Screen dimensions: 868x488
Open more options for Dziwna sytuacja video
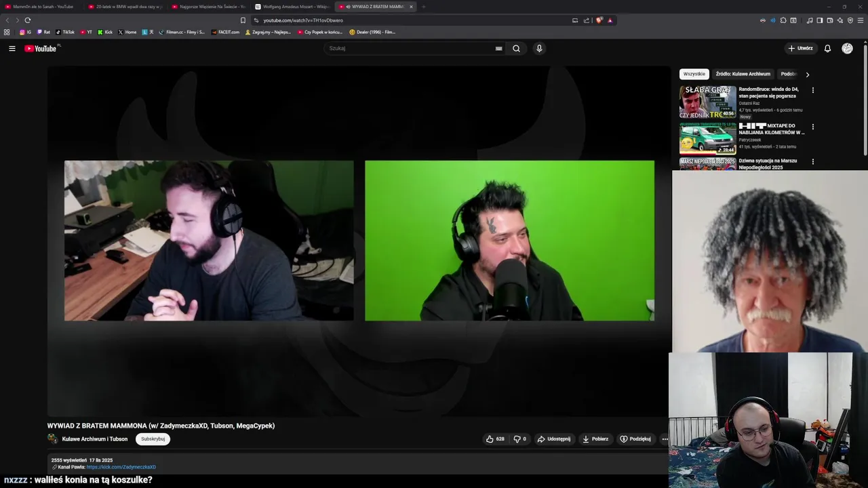813,161
